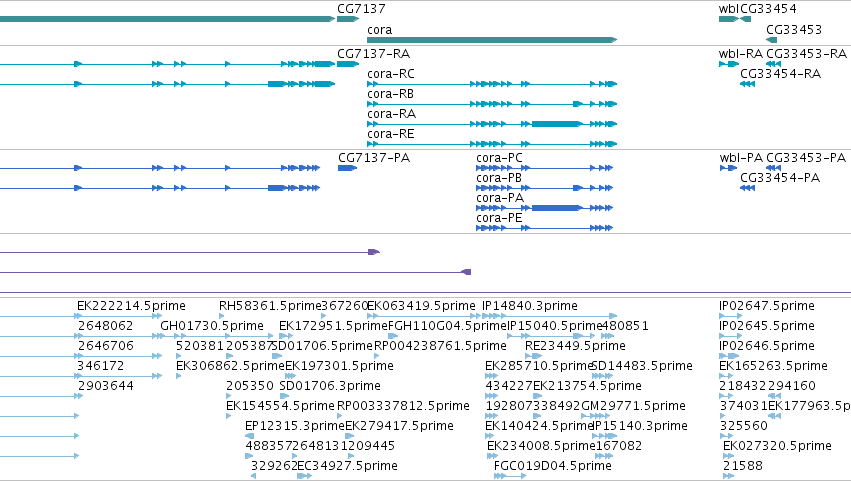Select the CG33453 gene arrow glyph
This screenshot has width=851, height=481.
[771, 40]
